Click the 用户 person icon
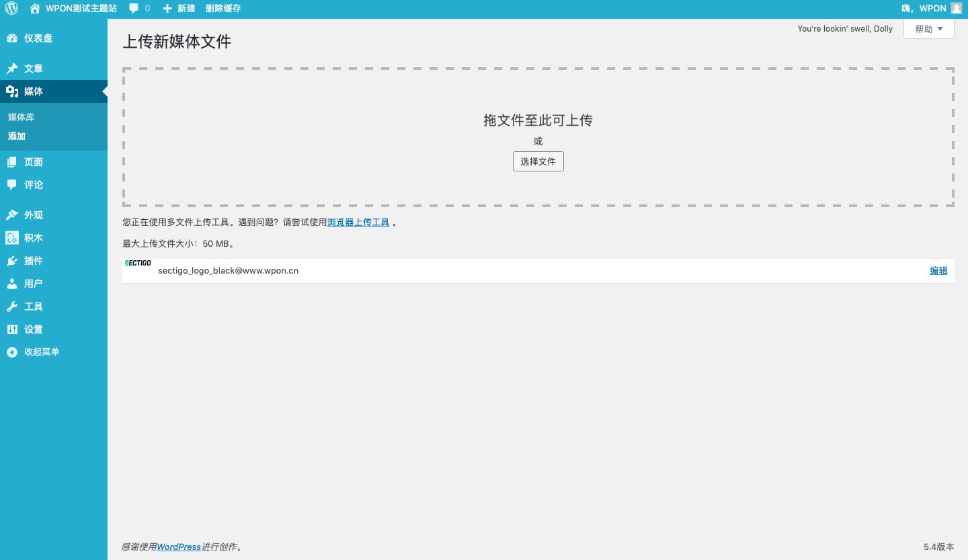This screenshot has width=968, height=560. click(12, 284)
